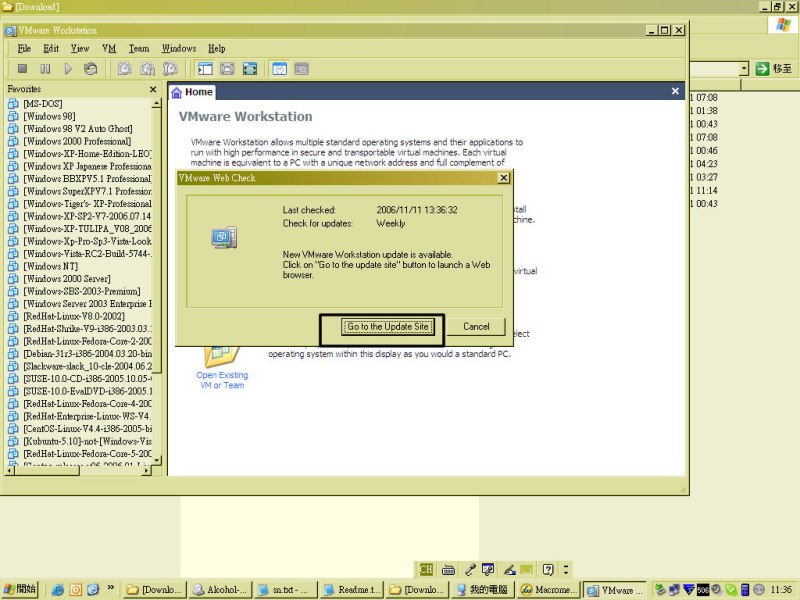Click the green check icon in system tray
This screenshot has width=800, height=600.
point(731,590)
